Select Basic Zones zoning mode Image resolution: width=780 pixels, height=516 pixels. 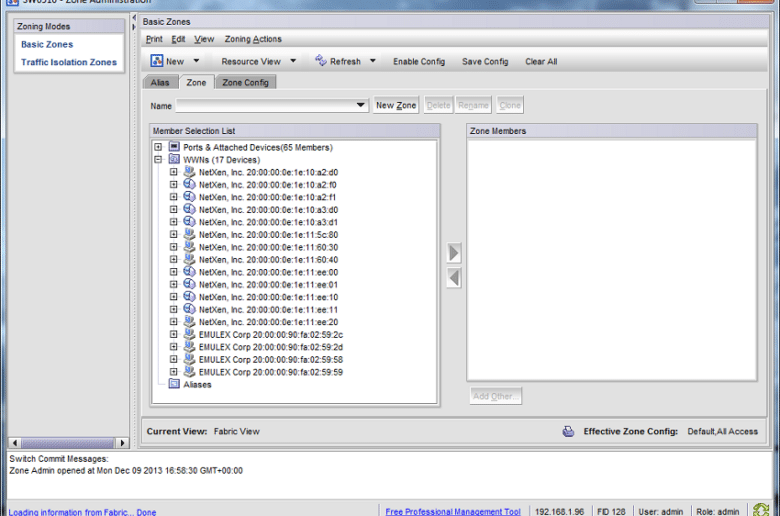pyautogui.click(x=47, y=44)
